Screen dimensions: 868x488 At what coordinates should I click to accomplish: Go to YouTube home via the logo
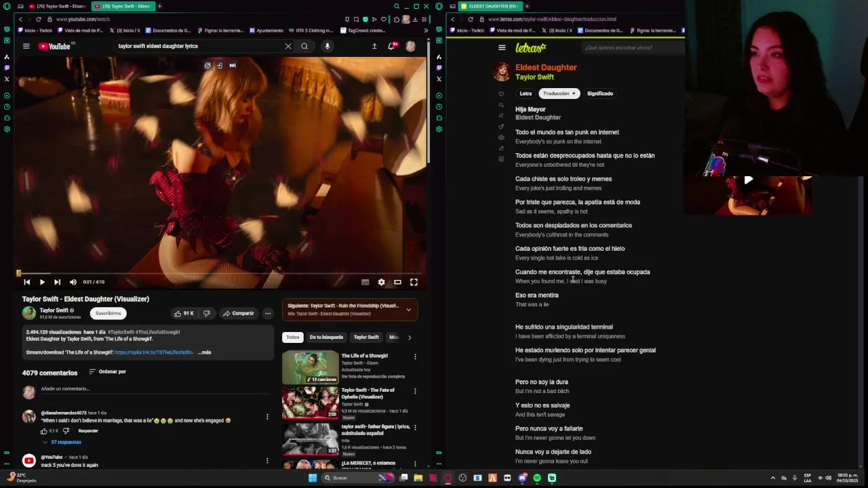pos(56,46)
